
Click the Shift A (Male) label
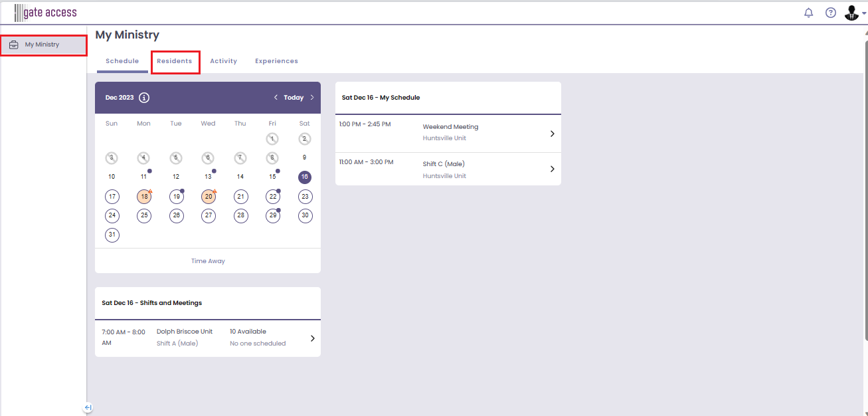pos(177,344)
